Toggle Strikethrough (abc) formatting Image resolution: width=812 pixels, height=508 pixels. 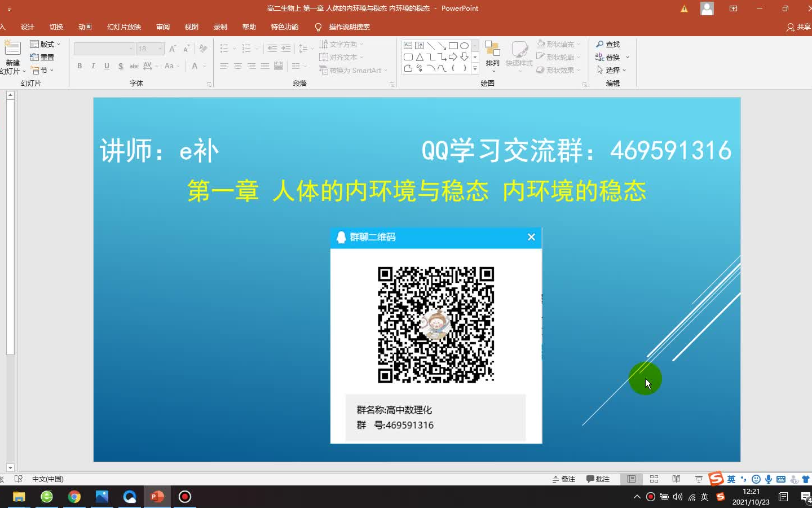(134, 66)
